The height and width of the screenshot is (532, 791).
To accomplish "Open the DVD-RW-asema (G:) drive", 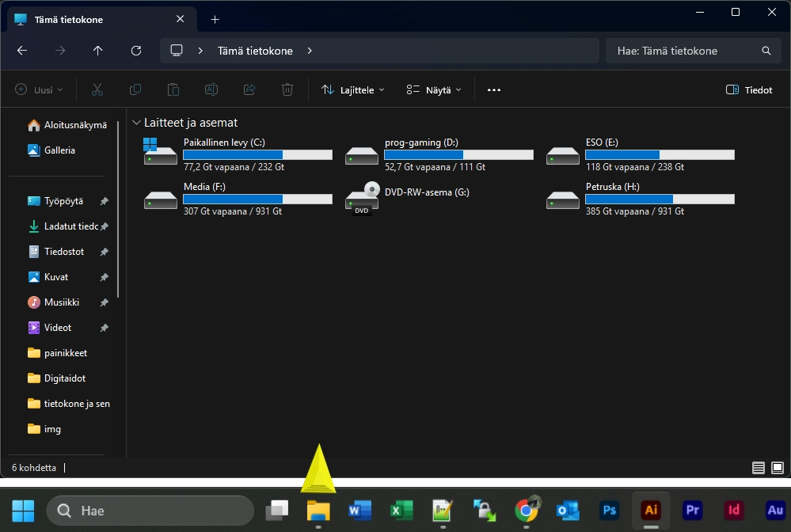I will pyautogui.click(x=427, y=192).
